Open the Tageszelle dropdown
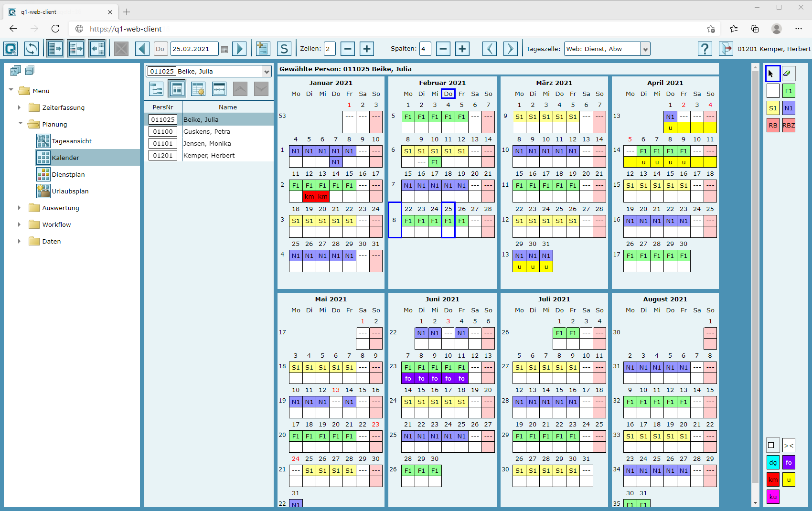 point(645,49)
